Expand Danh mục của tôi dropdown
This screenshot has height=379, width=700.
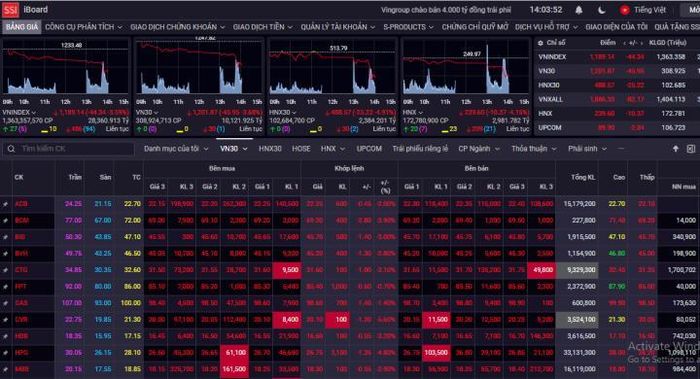(x=176, y=149)
